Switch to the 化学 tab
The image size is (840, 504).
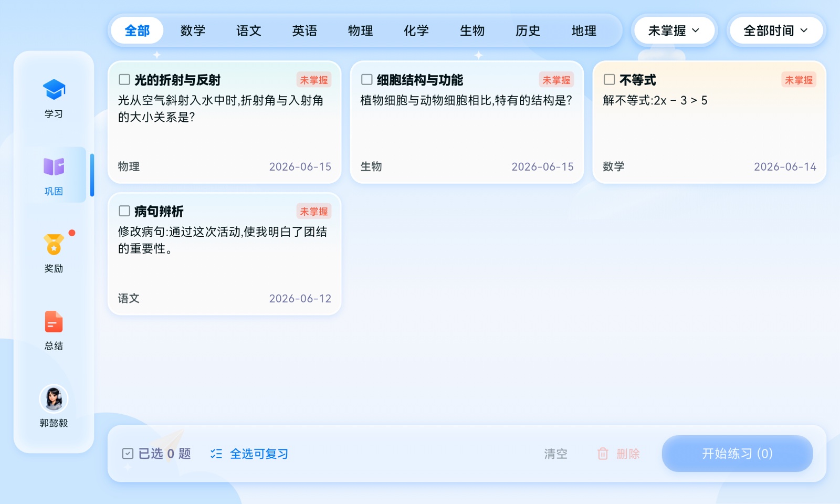[x=416, y=31]
